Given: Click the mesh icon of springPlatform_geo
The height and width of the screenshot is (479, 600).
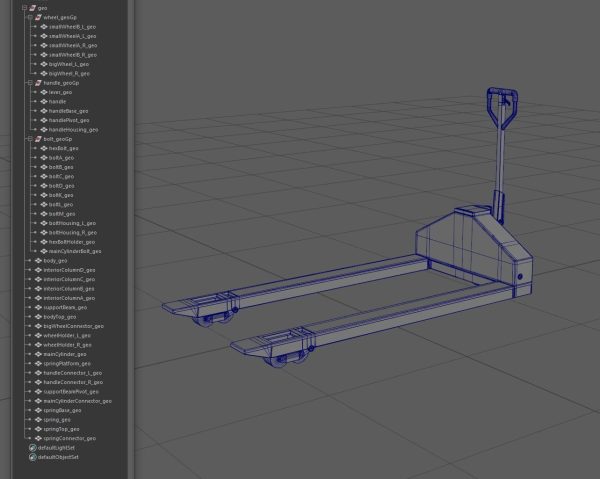Looking at the screenshot, I should coord(38,363).
